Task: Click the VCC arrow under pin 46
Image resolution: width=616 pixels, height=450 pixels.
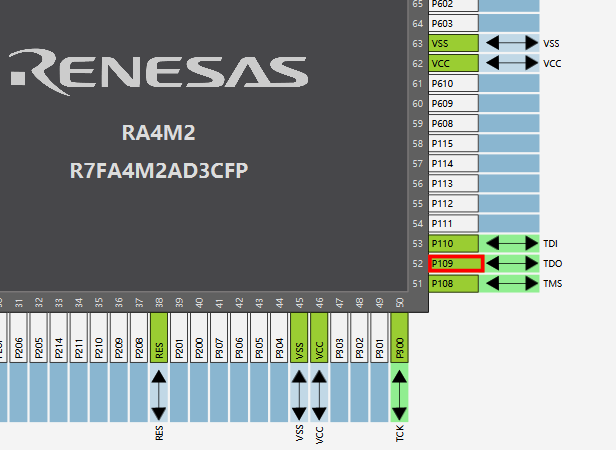Action: tap(319, 395)
